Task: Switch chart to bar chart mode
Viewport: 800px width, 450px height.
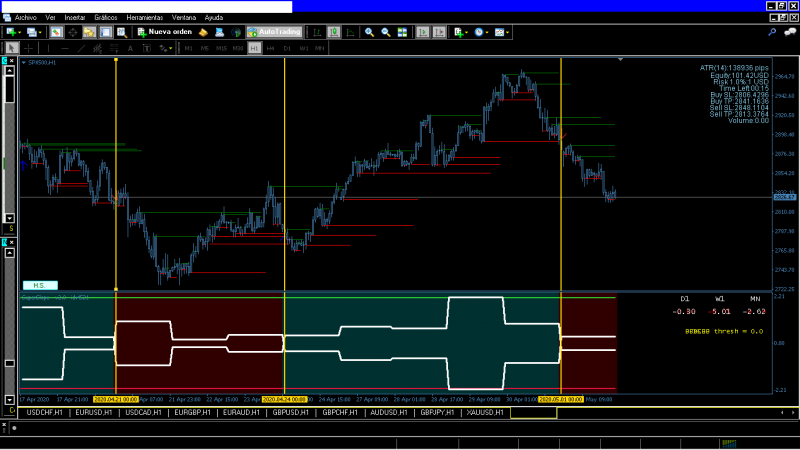Action: click(x=317, y=32)
